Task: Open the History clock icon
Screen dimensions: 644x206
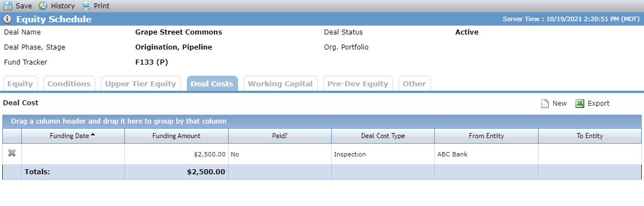Action: 43,6
